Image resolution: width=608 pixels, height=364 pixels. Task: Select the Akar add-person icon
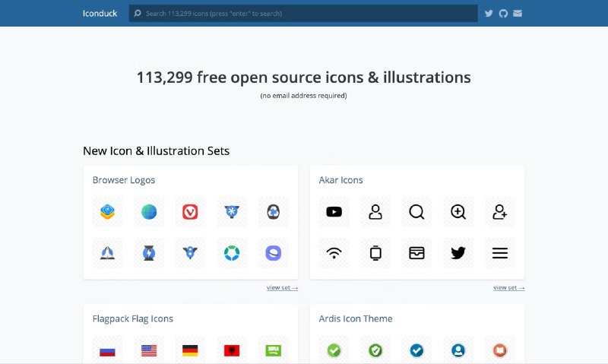point(500,212)
